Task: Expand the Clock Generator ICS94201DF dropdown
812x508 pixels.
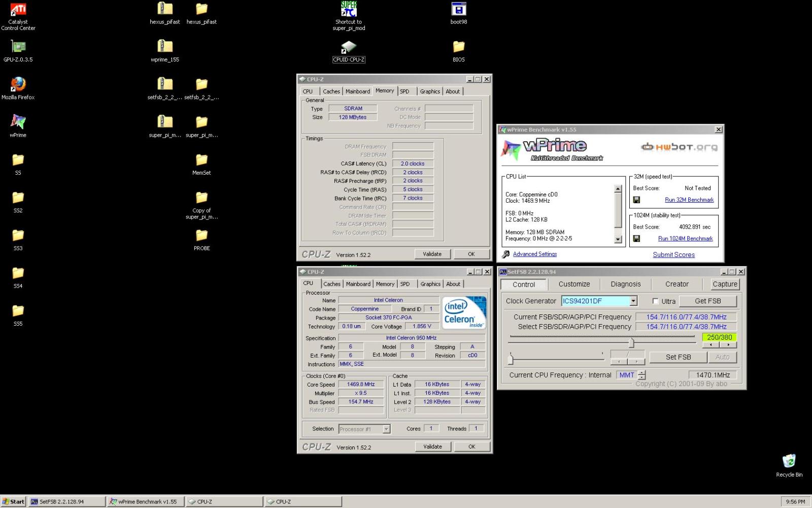Action: tap(633, 301)
